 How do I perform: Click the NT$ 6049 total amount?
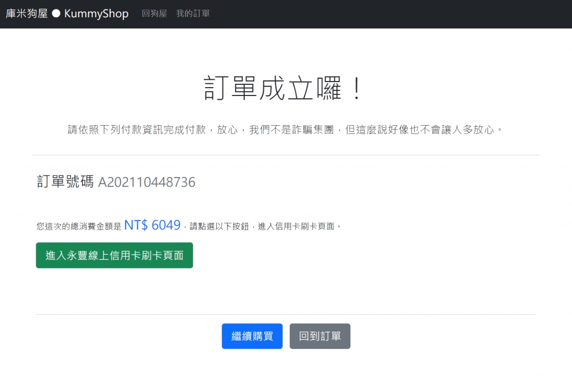tap(152, 225)
